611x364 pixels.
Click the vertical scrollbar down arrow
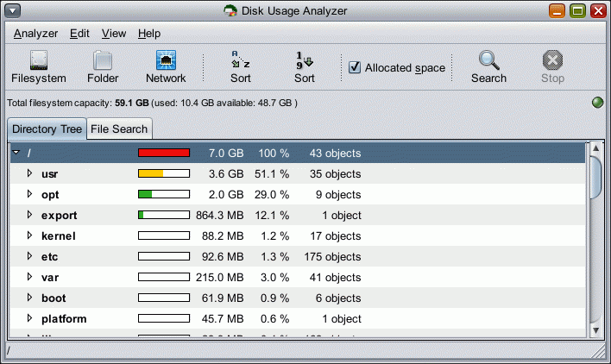click(x=595, y=330)
